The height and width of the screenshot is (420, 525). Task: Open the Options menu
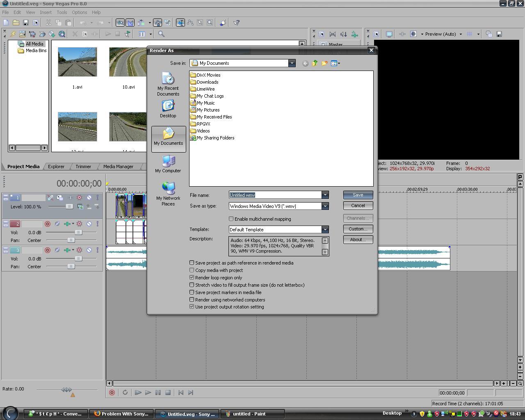79,12
